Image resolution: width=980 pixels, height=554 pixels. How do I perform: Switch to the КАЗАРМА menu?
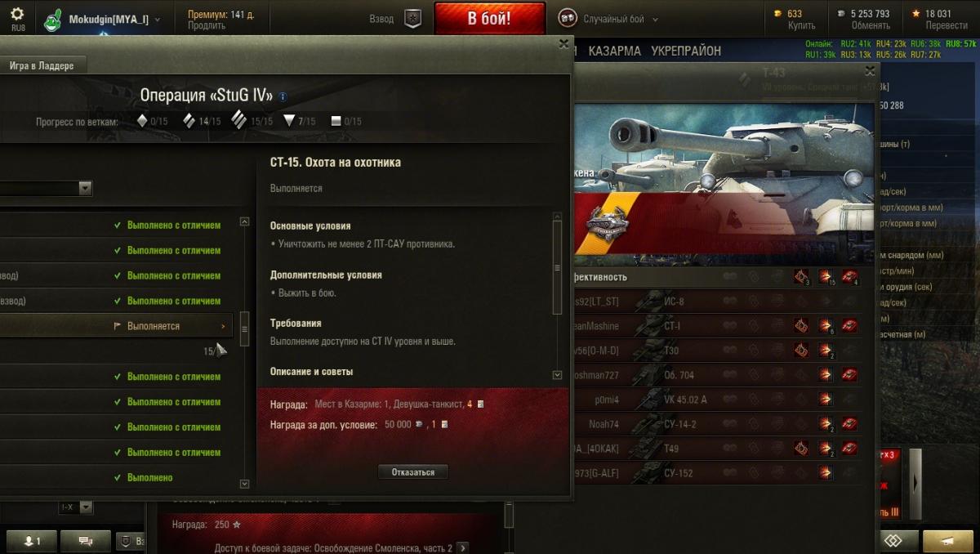pos(614,51)
